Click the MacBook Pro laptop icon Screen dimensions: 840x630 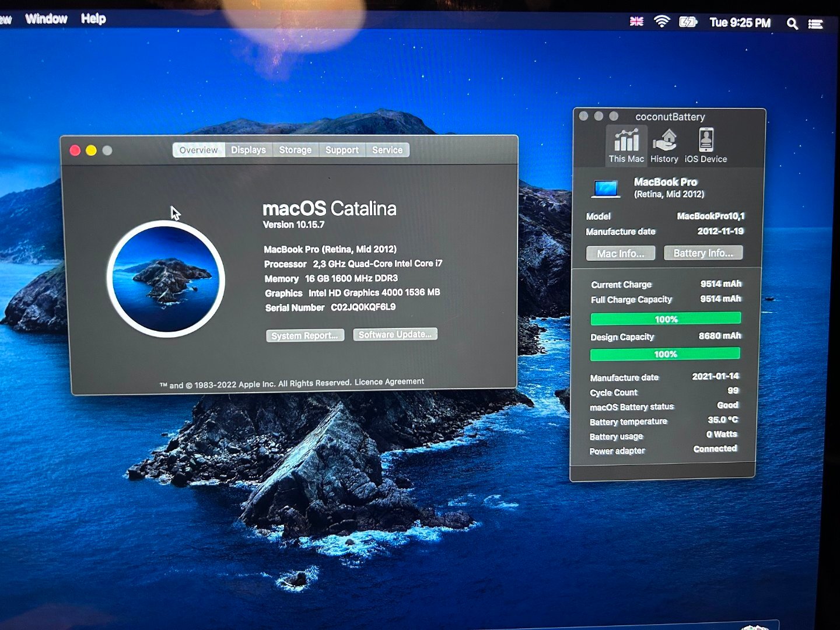tap(605, 188)
